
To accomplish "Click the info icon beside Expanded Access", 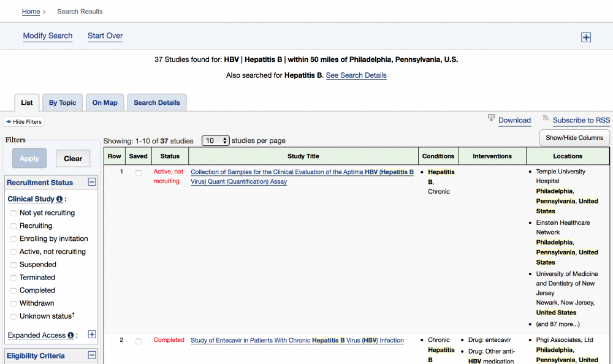I will coord(70,335).
